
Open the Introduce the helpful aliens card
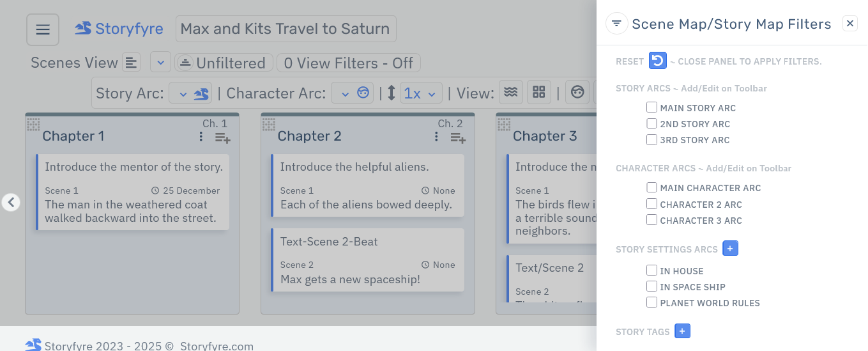368,185
